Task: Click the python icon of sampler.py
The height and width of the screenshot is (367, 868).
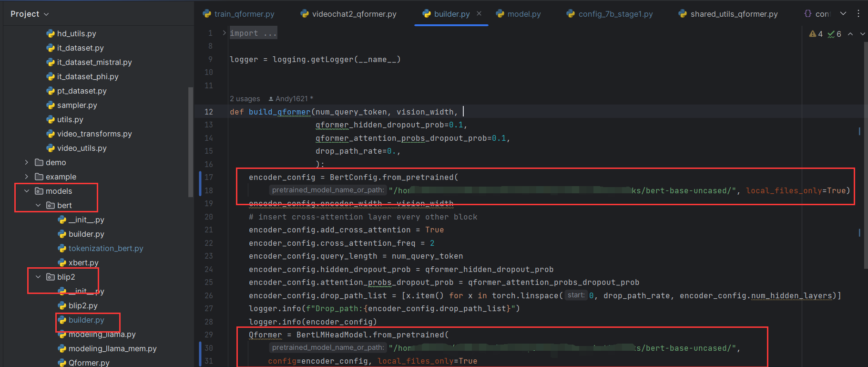Action: pyautogui.click(x=51, y=105)
